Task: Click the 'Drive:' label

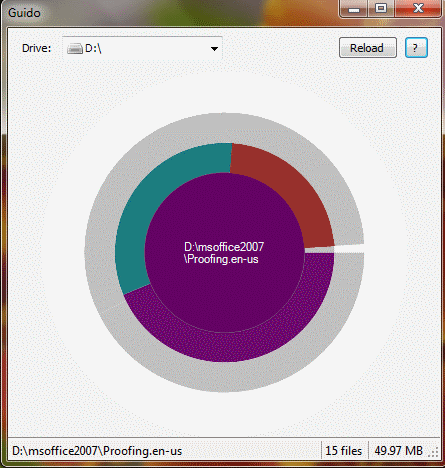Action: pos(36,49)
